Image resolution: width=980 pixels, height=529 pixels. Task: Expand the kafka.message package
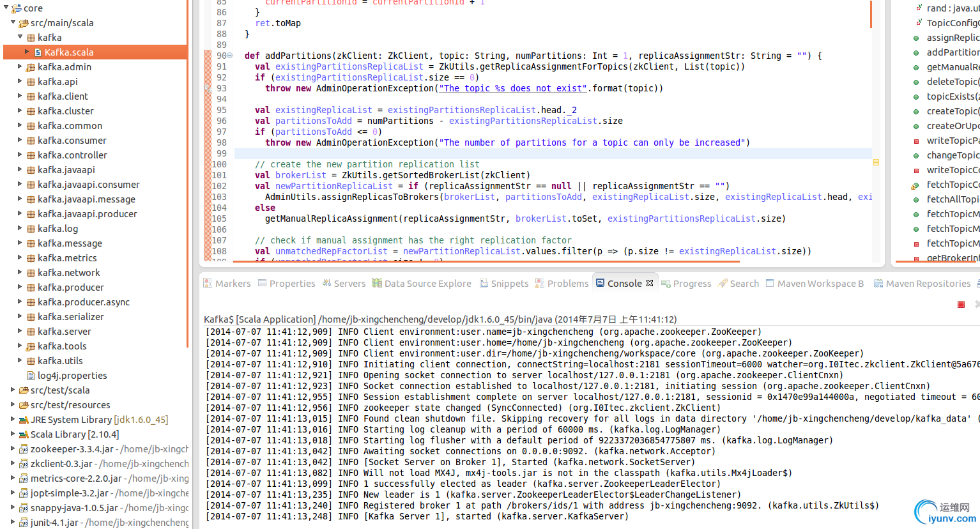tap(20, 243)
